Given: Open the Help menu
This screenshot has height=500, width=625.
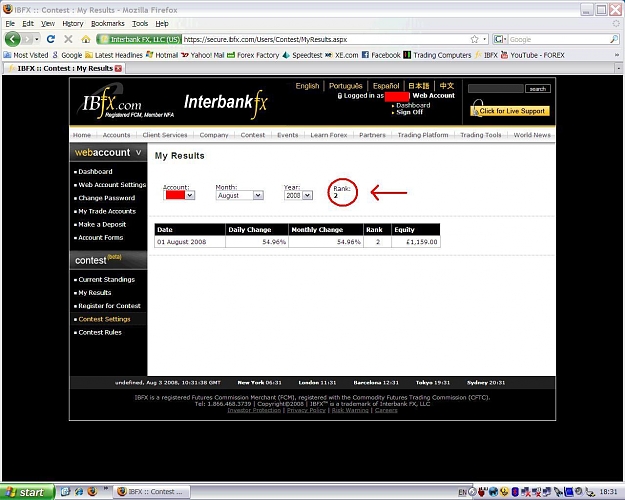Looking at the screenshot, I should click(x=162, y=24).
